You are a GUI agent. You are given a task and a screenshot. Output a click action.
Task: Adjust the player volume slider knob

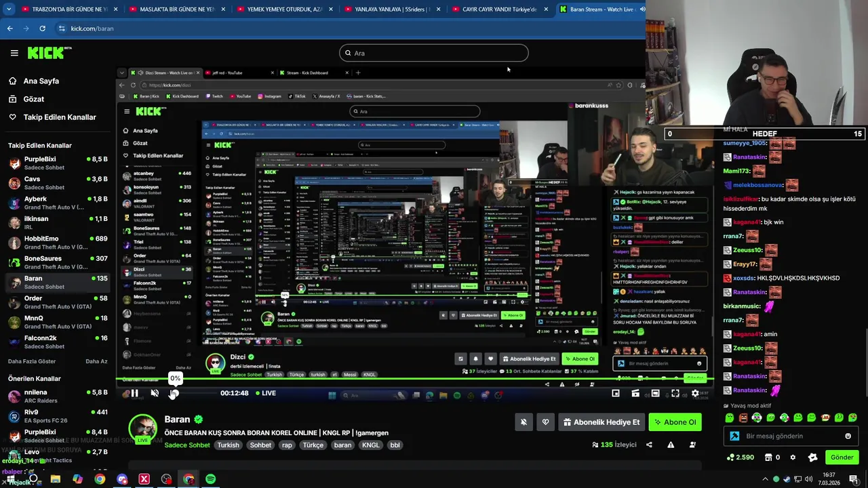(x=174, y=394)
